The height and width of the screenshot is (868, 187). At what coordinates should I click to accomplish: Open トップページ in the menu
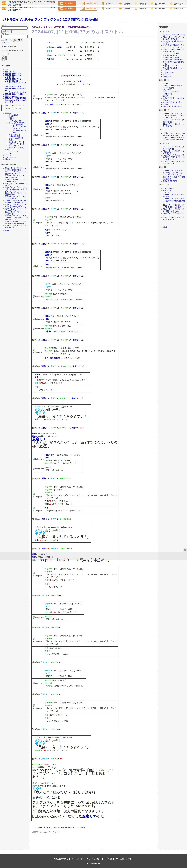10,69
